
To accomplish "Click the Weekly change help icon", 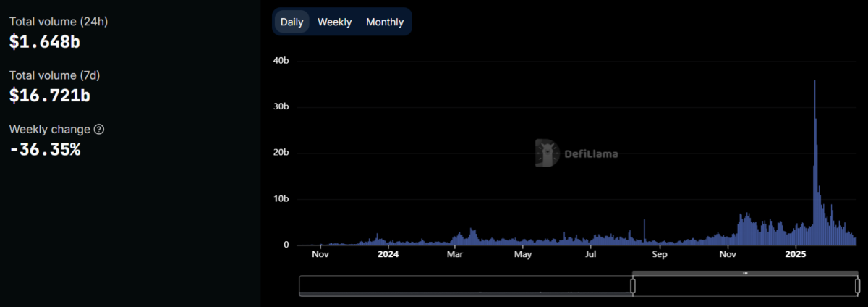I will [x=99, y=129].
